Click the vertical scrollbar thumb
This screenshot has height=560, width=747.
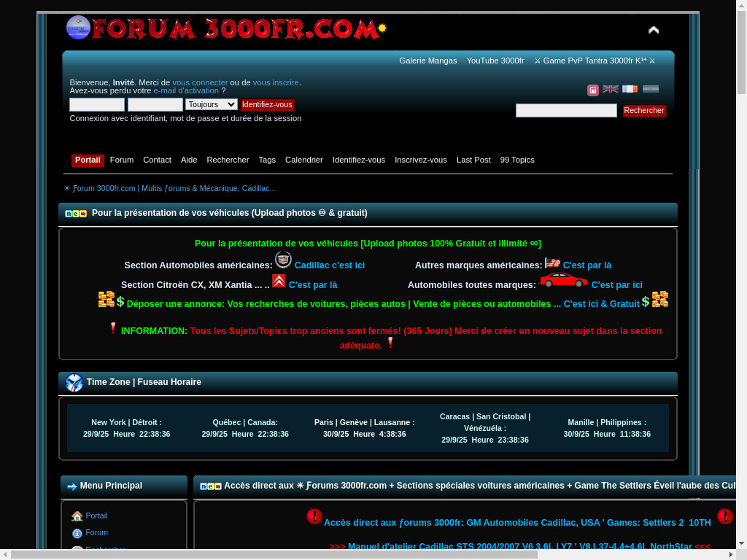741,52
